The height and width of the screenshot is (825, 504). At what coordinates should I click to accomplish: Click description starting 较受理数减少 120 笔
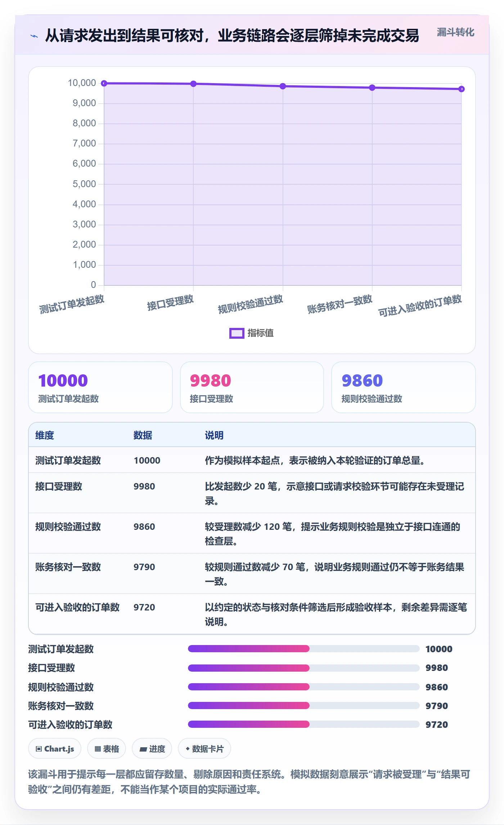pyautogui.click(x=333, y=534)
